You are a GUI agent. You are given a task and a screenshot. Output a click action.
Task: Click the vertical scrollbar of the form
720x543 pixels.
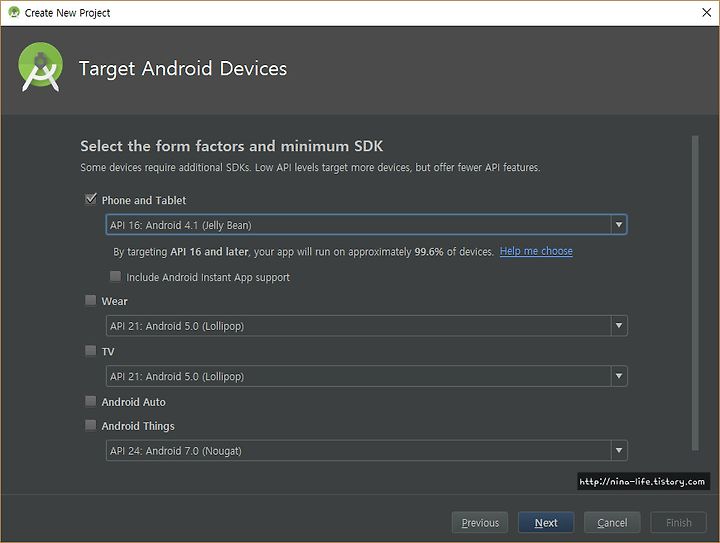tap(695, 293)
